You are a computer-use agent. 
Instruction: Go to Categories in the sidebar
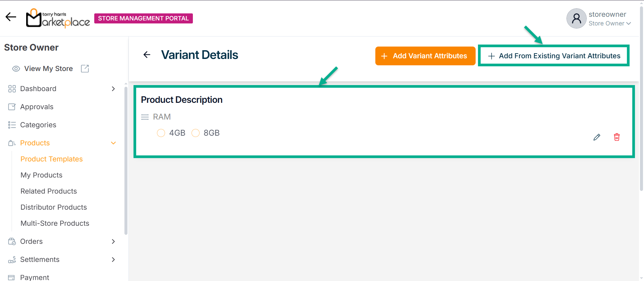(x=38, y=125)
